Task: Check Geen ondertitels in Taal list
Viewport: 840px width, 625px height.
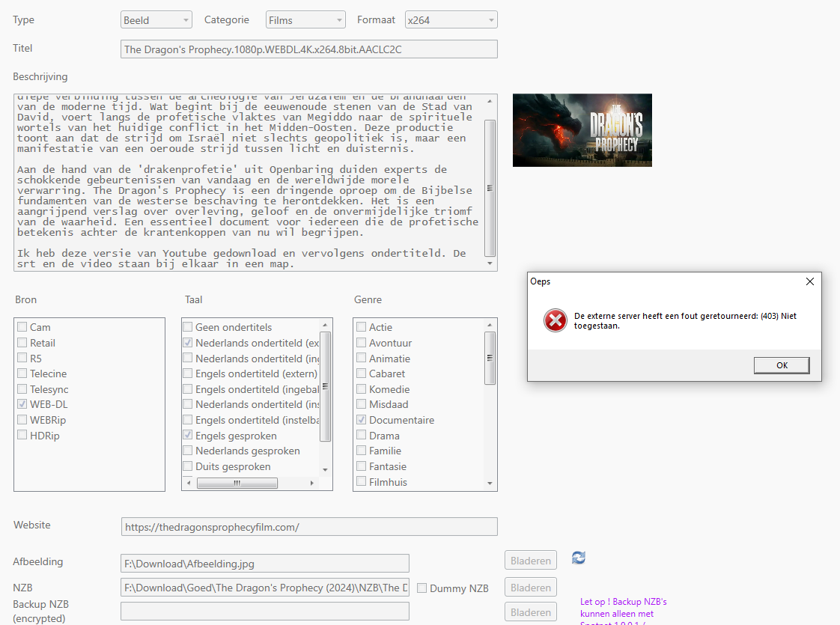Action: click(187, 326)
